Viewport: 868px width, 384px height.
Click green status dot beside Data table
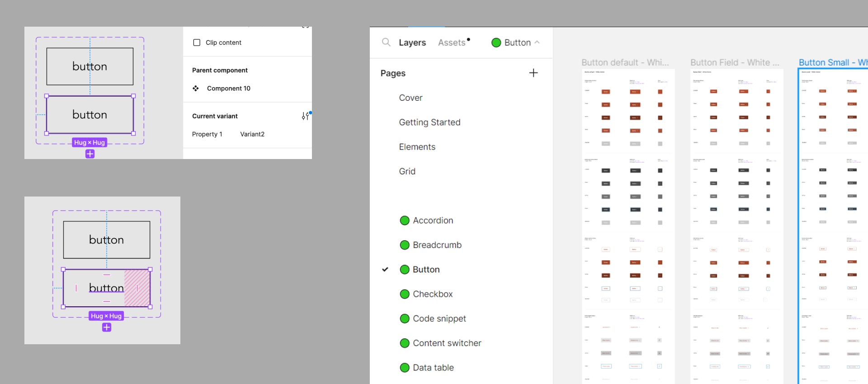[405, 368]
